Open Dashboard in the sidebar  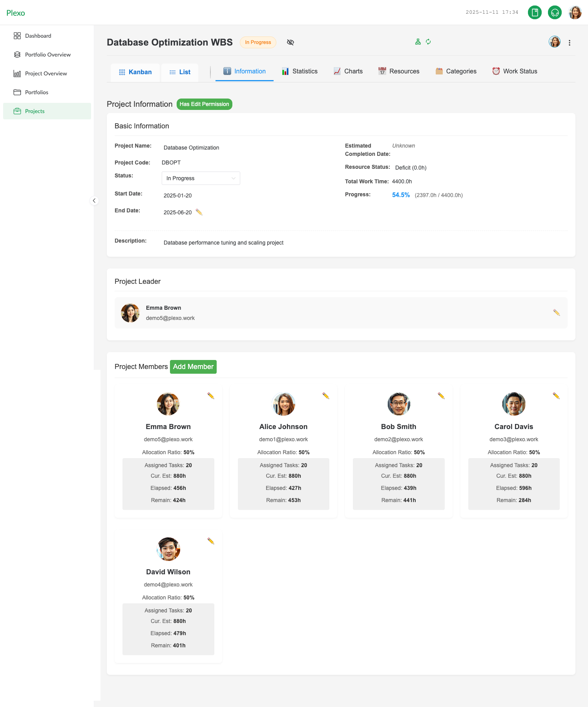pyautogui.click(x=47, y=36)
